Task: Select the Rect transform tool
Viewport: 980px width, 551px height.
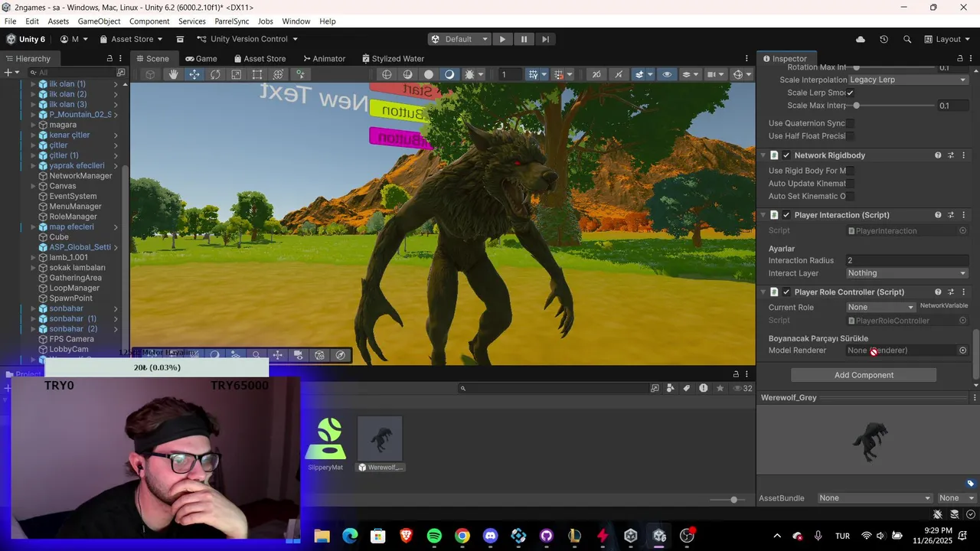Action: point(257,74)
